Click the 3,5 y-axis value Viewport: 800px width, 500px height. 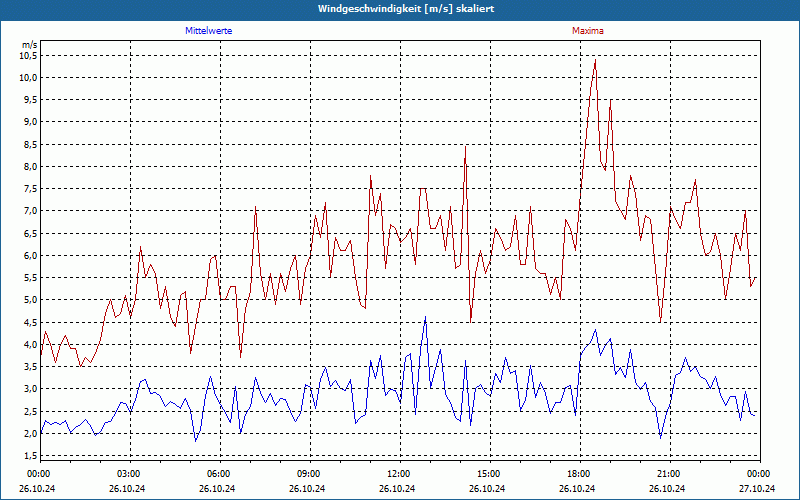31,366
